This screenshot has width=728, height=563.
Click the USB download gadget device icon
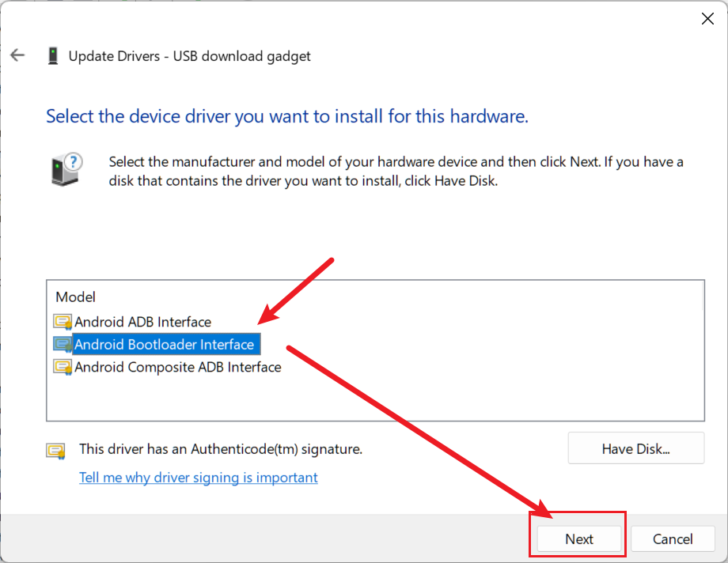point(53,55)
